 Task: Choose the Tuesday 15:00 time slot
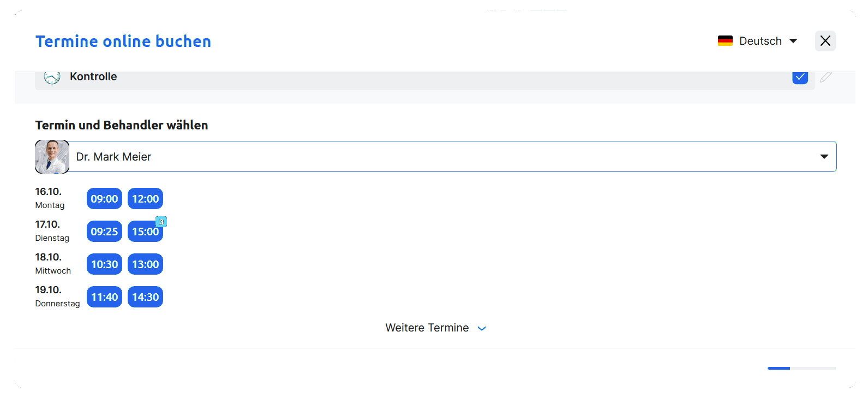[x=144, y=233]
